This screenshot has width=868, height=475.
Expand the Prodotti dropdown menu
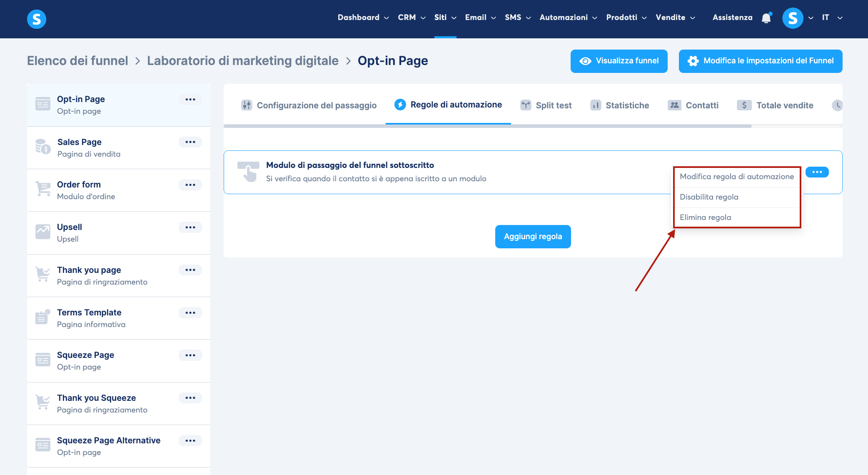tap(626, 17)
